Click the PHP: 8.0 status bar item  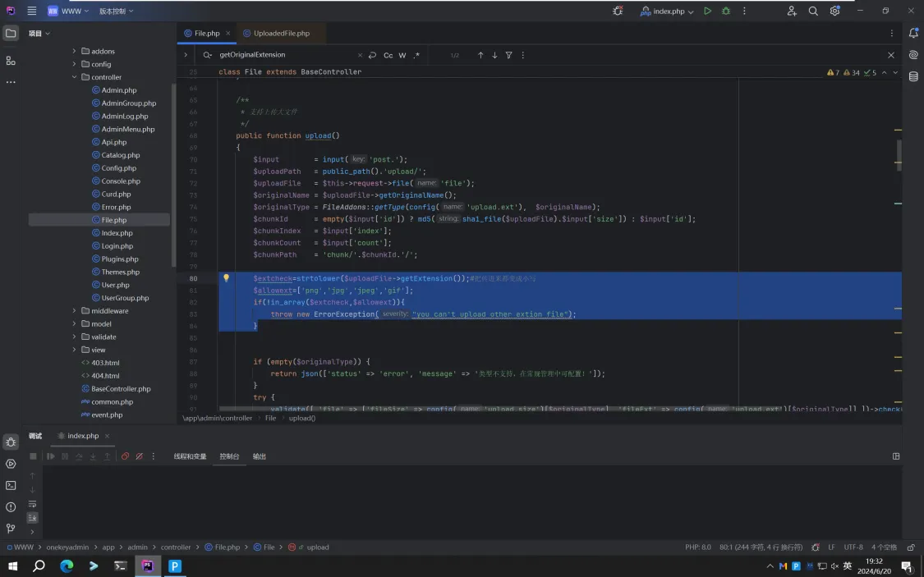click(x=697, y=547)
